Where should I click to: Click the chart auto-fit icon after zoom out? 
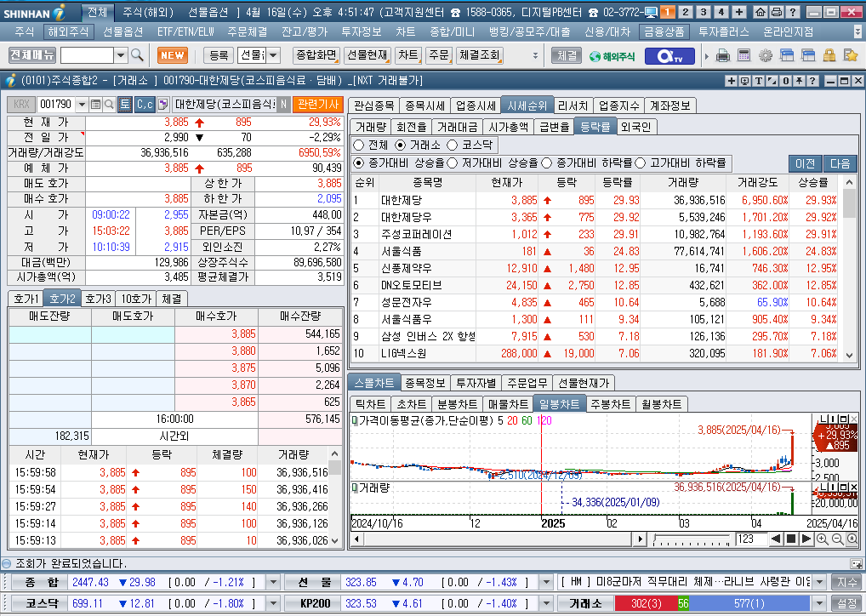(852, 539)
